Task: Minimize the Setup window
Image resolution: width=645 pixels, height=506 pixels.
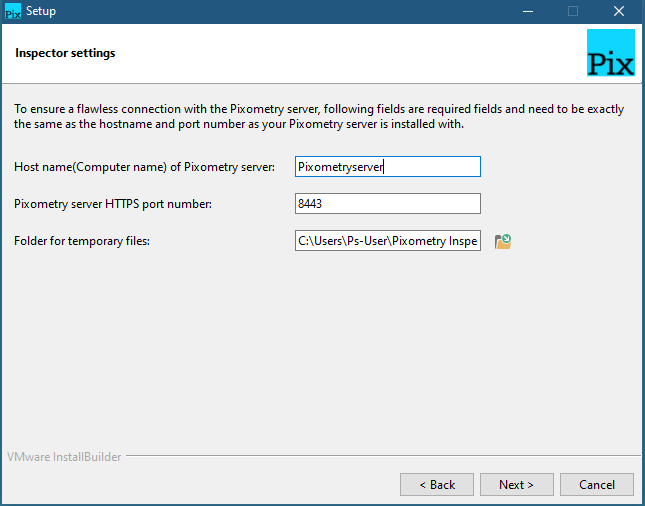Action: click(x=528, y=12)
